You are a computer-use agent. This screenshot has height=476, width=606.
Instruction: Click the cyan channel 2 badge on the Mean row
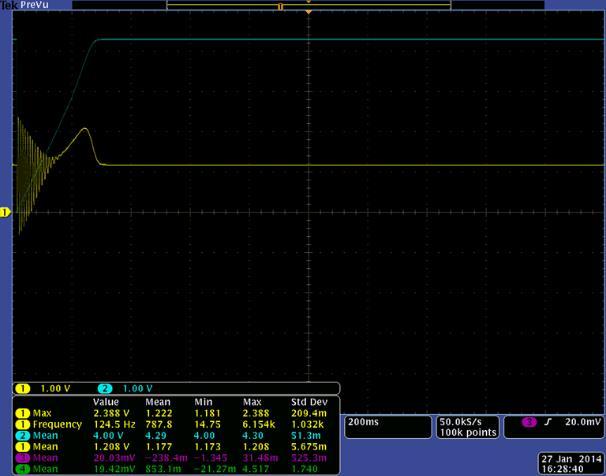point(22,436)
